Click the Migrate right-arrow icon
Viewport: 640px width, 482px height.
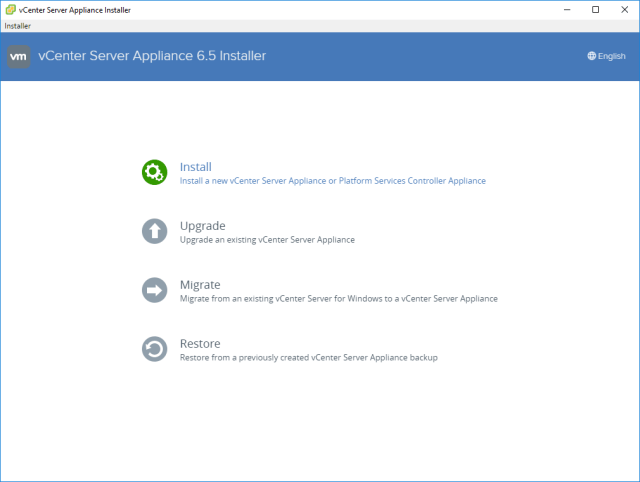[155, 290]
